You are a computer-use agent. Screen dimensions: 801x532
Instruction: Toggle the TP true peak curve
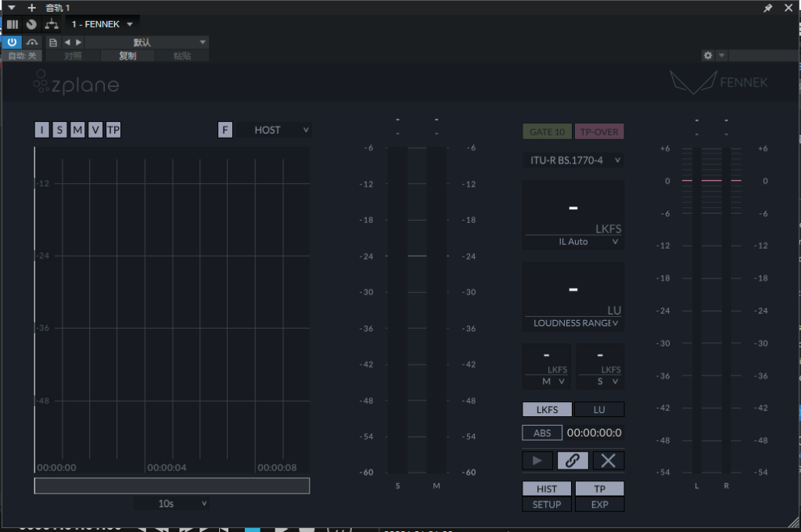[113, 130]
